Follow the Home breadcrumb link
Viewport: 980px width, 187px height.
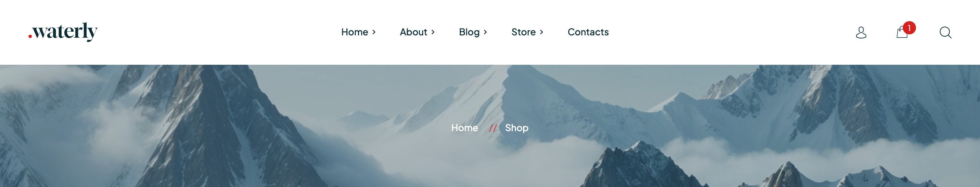[x=465, y=128]
